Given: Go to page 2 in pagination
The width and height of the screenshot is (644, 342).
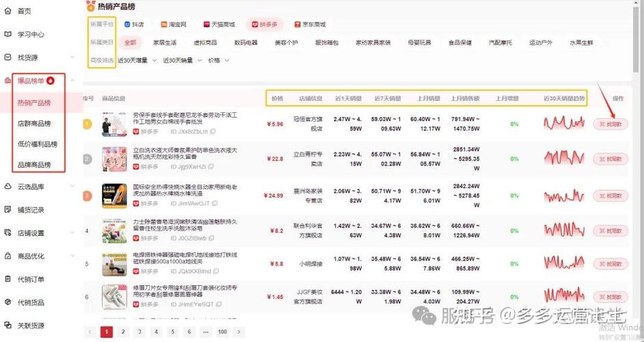Looking at the screenshot, I should tap(123, 332).
